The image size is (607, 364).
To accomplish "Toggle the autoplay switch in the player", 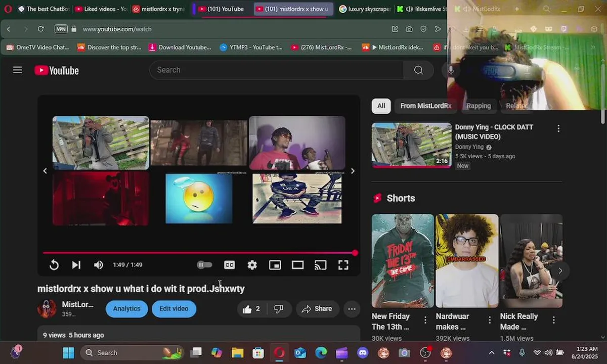I will click(204, 265).
